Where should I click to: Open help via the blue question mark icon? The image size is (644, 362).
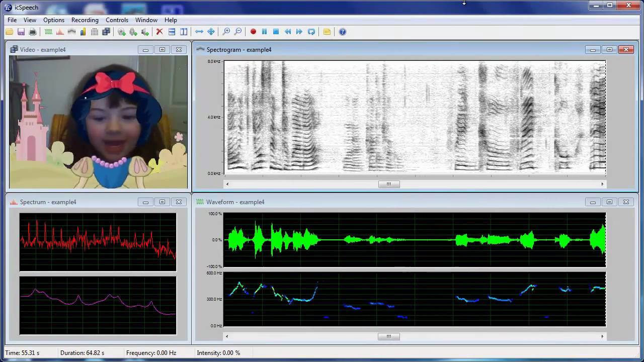pos(343,32)
